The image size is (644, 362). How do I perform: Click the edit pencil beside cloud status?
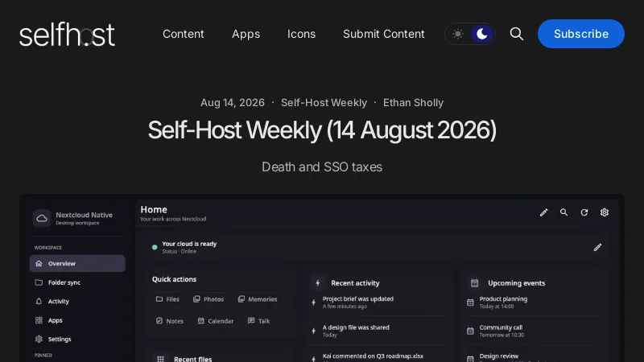(597, 247)
